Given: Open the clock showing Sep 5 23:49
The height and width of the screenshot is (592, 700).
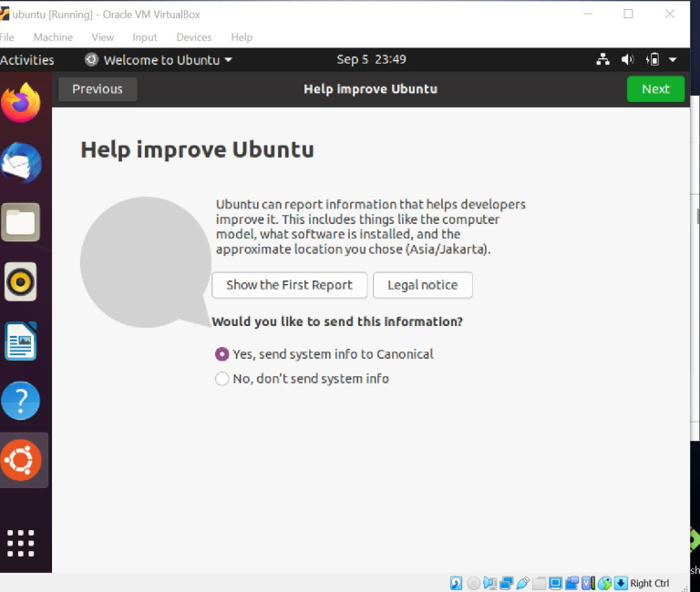Looking at the screenshot, I should tap(371, 60).
